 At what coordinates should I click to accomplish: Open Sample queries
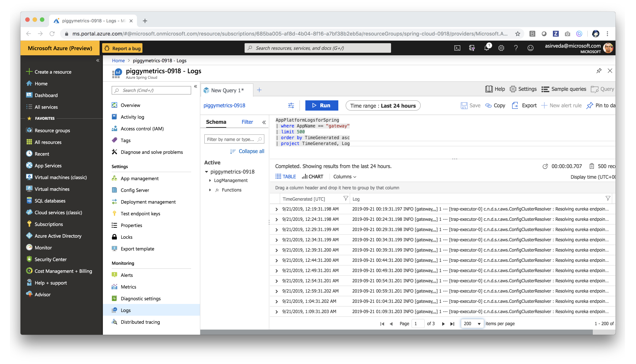[x=564, y=89]
